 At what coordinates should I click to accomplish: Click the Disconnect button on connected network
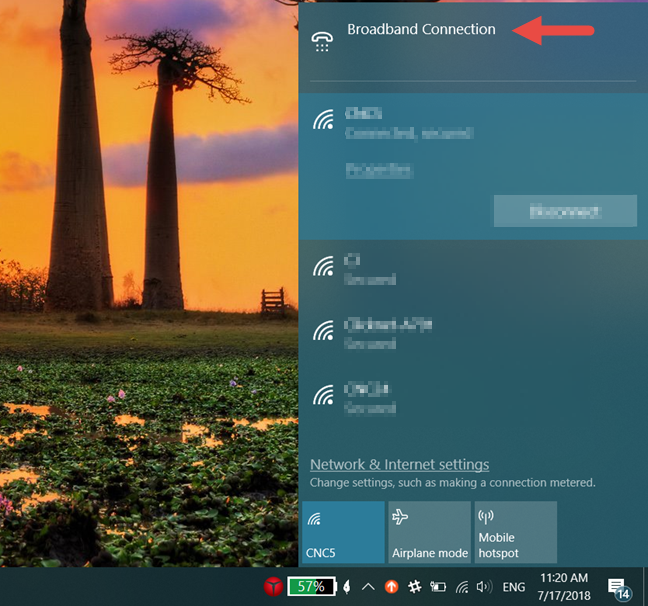pos(565,211)
